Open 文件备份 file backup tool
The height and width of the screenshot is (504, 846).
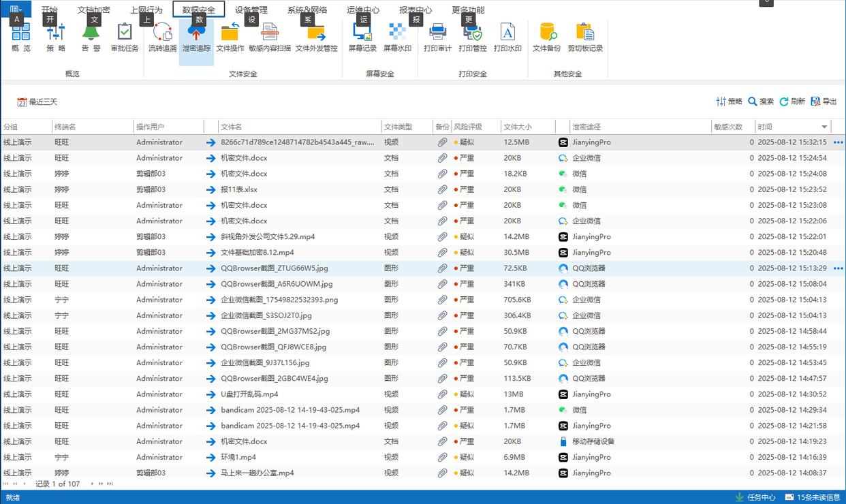pyautogui.click(x=546, y=37)
